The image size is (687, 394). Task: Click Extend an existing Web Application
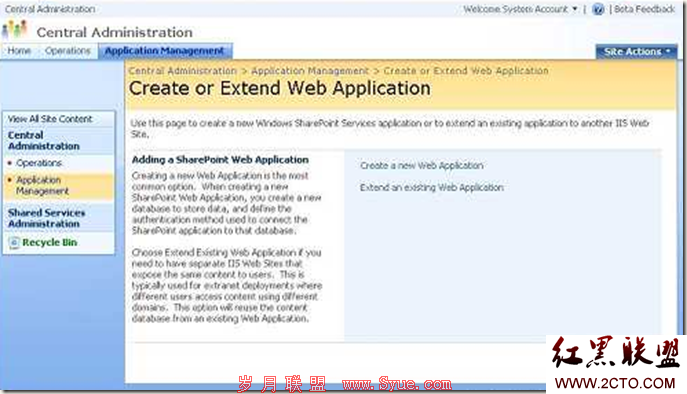click(432, 188)
